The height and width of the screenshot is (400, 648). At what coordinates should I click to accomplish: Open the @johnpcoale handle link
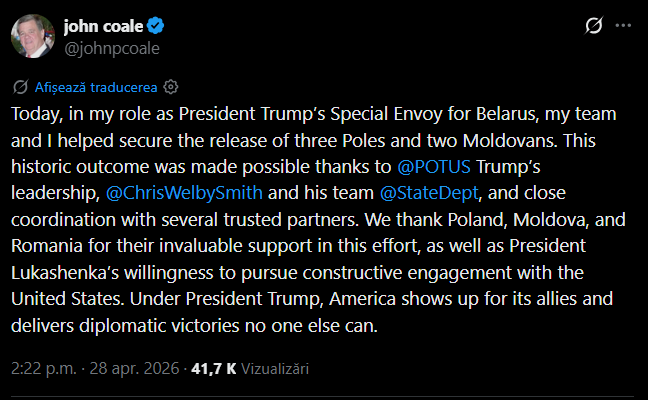coord(112,47)
